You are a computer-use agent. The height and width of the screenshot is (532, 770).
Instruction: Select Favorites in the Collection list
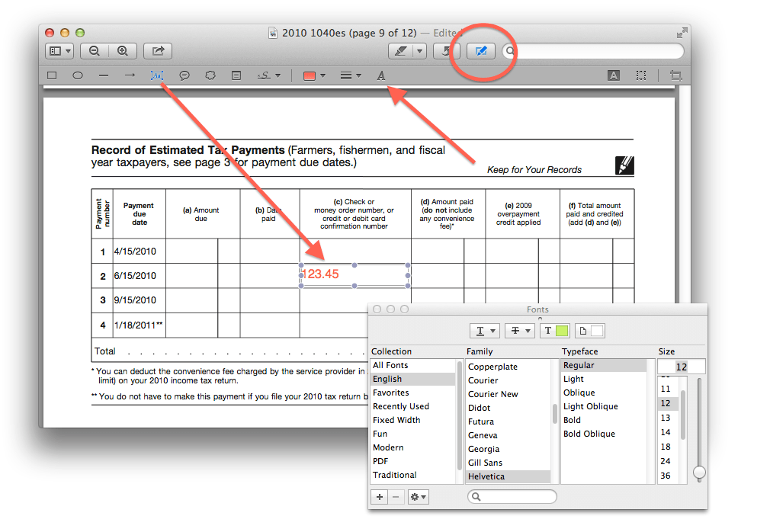coord(390,393)
